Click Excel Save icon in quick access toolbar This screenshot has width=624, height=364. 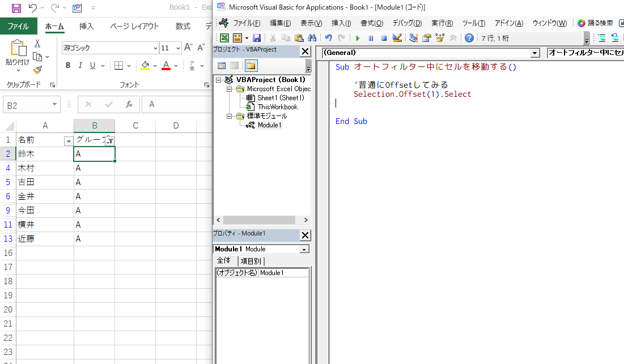tap(16, 8)
